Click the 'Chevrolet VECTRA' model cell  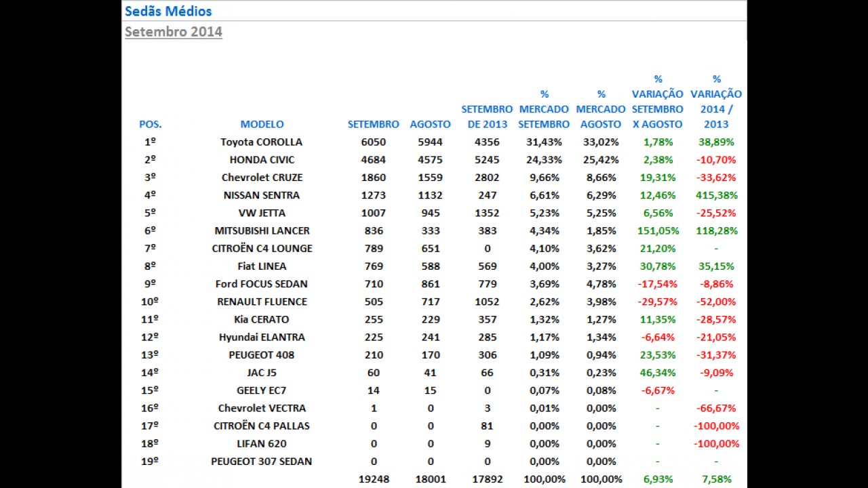(x=262, y=407)
